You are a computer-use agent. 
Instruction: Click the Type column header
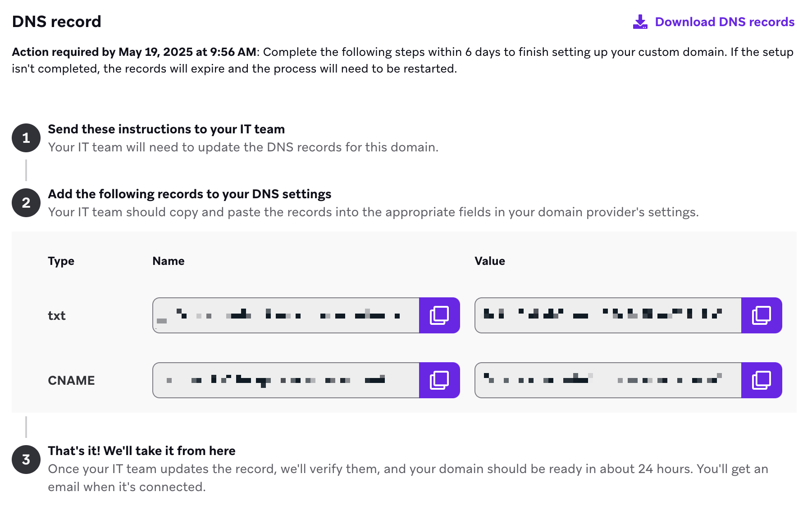pos(61,260)
